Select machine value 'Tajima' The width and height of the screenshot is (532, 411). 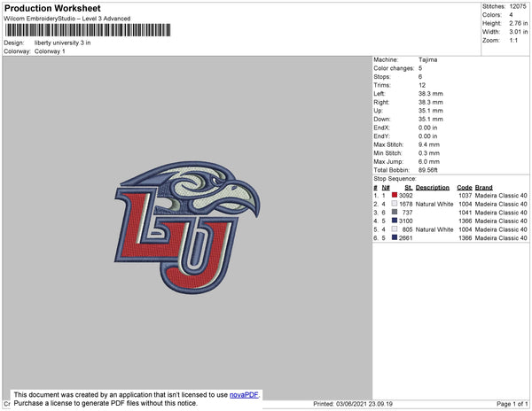point(427,59)
